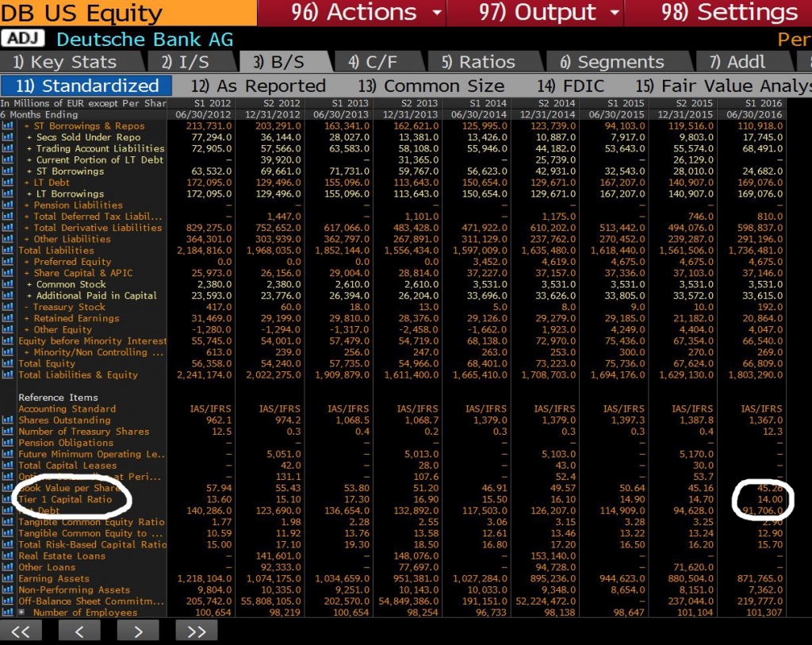Chart the Total Liabilities & Equity row
The image size is (812, 645).
(x=8, y=375)
